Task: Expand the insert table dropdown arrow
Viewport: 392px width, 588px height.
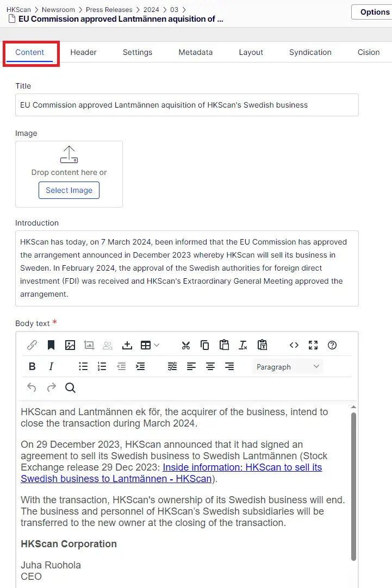Action: [x=157, y=345]
